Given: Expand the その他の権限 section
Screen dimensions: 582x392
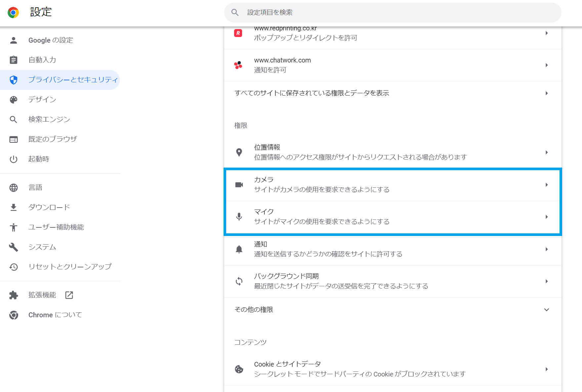Looking at the screenshot, I should (x=547, y=310).
